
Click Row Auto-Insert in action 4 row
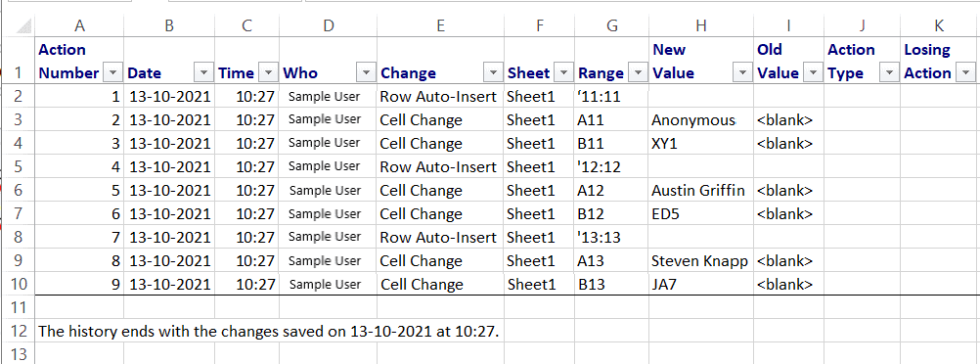click(x=441, y=166)
